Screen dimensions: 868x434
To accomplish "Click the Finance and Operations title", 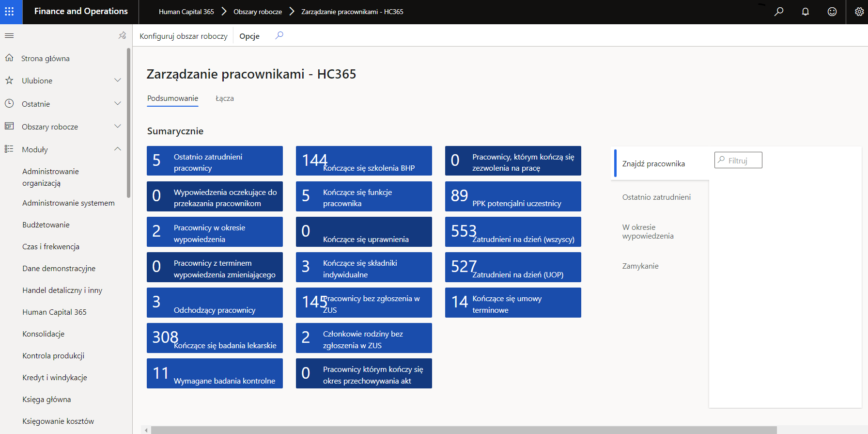I will [81, 11].
